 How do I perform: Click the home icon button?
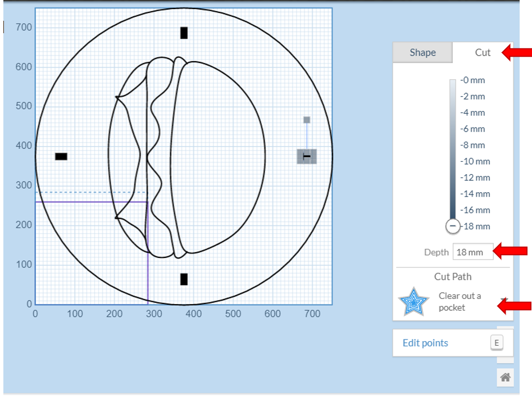[505, 377]
